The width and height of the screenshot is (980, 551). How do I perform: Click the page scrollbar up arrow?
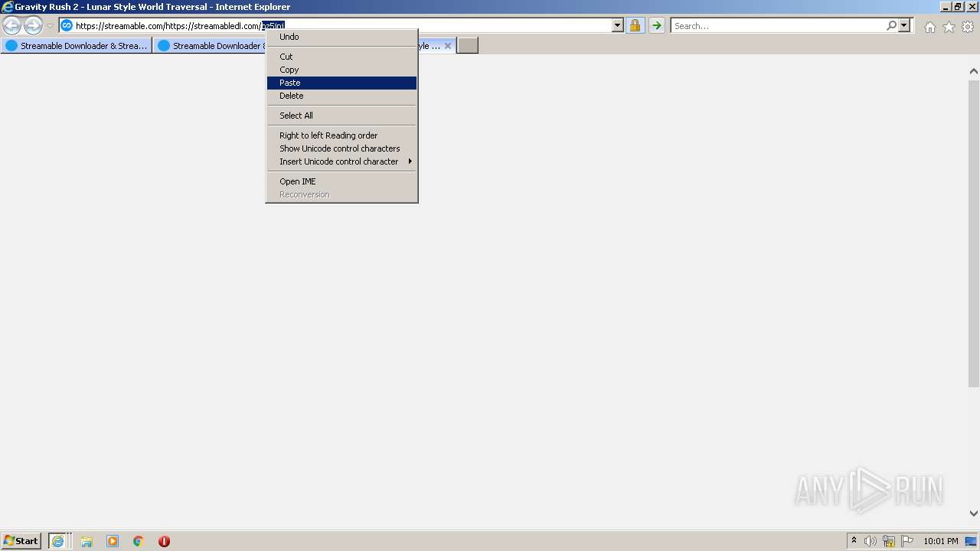973,71
